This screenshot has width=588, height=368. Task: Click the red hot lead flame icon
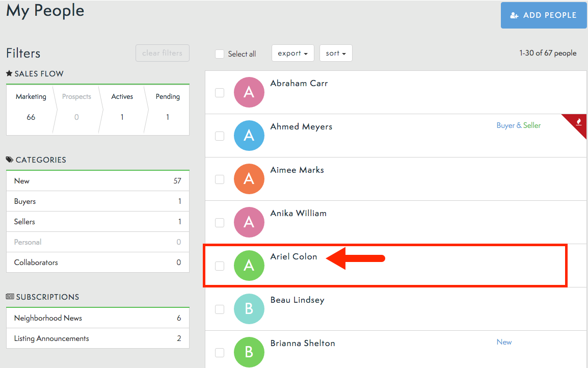[578, 122]
